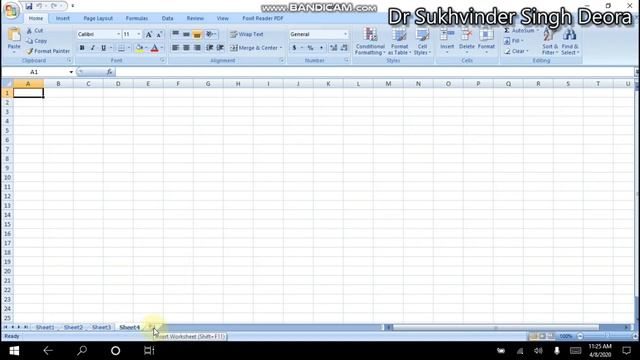This screenshot has width=640, height=360.
Task: Apply accounting dollar format
Action: (294, 48)
